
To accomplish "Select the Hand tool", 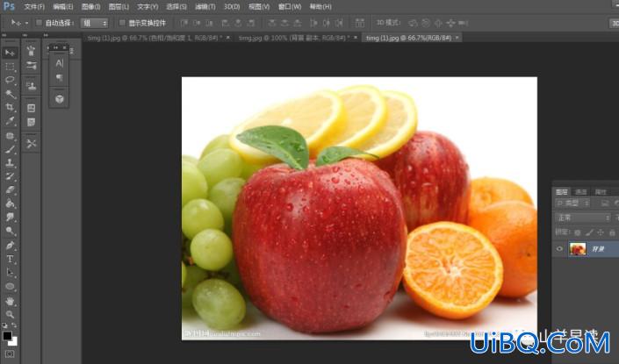I will pyautogui.click(x=10, y=302).
